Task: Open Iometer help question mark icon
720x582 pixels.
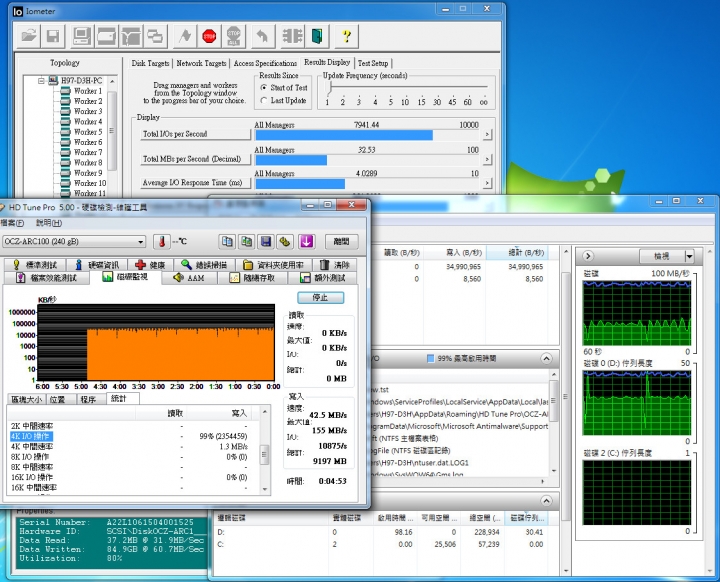Action: [x=347, y=36]
